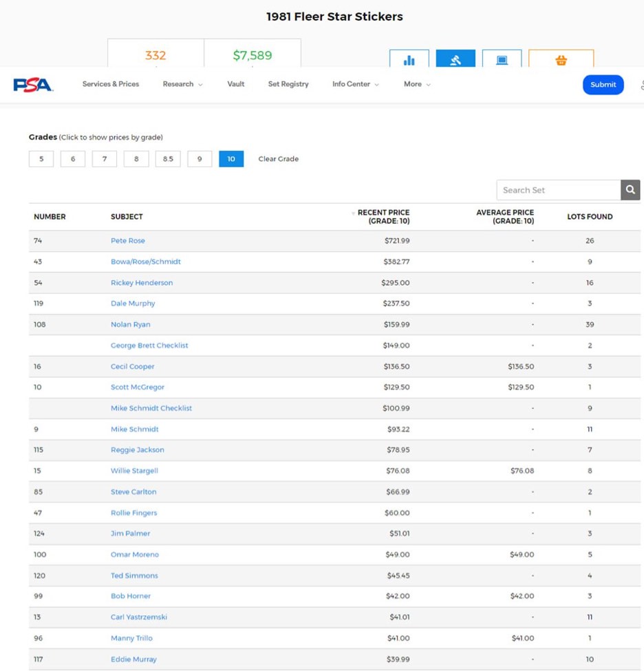644x671 pixels.
Task: Expand the Info Center dropdown
Action: tap(356, 84)
